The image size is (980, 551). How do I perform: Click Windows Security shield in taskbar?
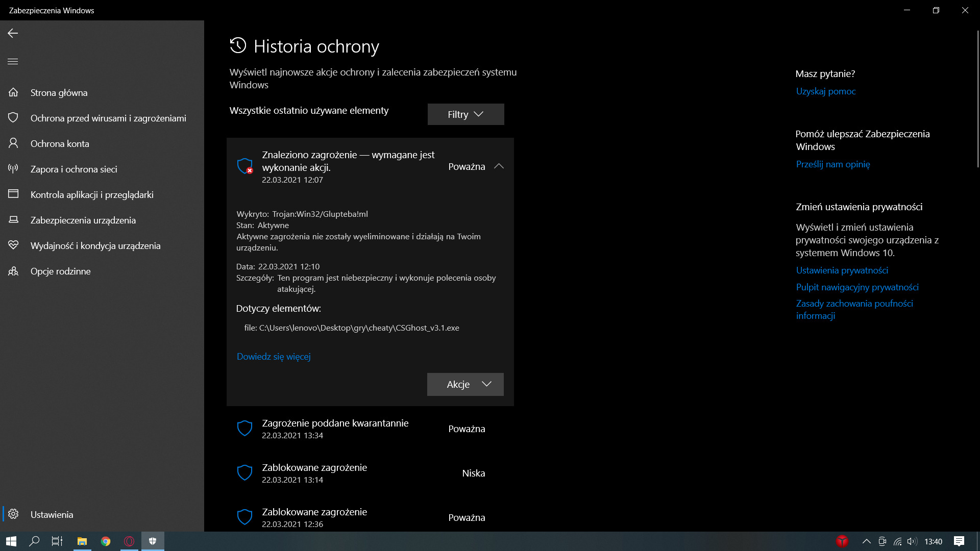point(153,541)
